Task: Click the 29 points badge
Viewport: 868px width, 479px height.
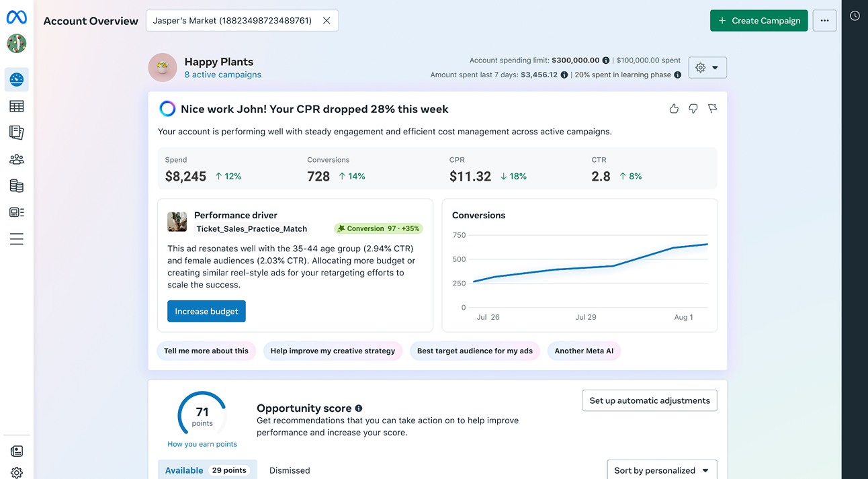Action: point(230,470)
